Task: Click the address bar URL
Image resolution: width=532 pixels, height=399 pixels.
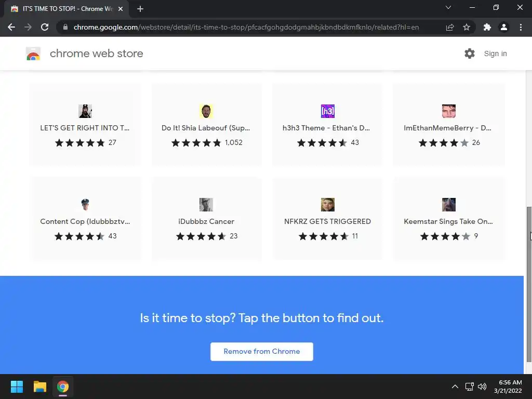Action: 246,27
